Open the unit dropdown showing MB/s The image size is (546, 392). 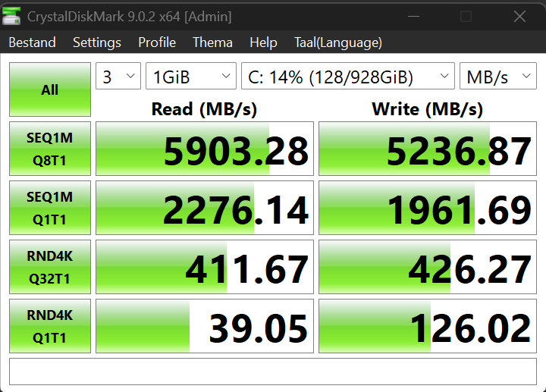tap(498, 76)
